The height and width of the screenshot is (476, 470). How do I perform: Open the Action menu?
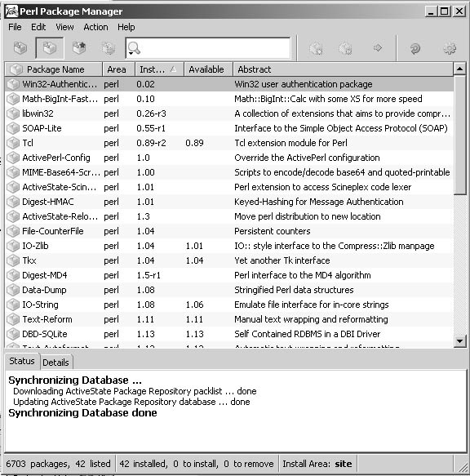[x=95, y=27]
